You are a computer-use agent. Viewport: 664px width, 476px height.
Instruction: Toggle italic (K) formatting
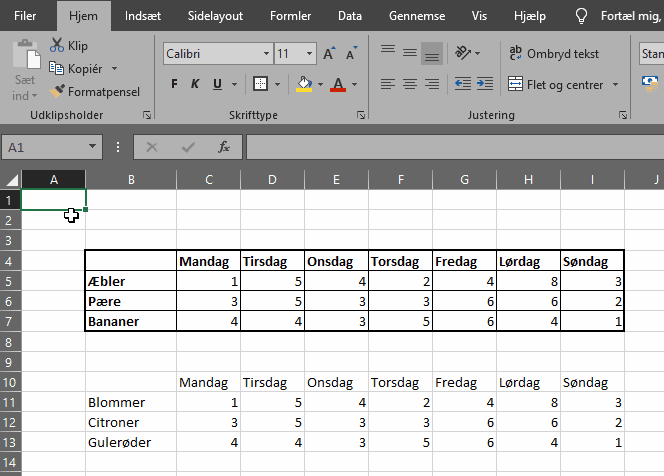[195, 85]
